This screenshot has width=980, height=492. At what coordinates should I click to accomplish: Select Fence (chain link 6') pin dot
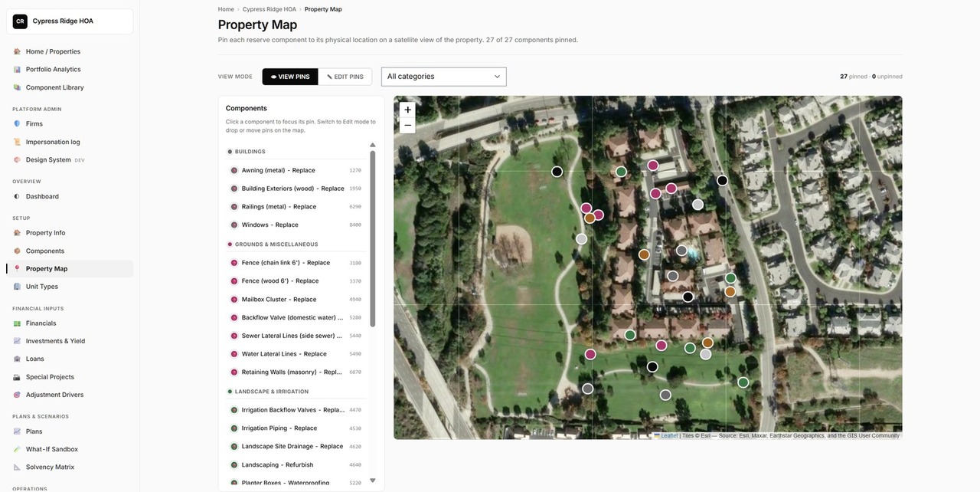pos(234,263)
